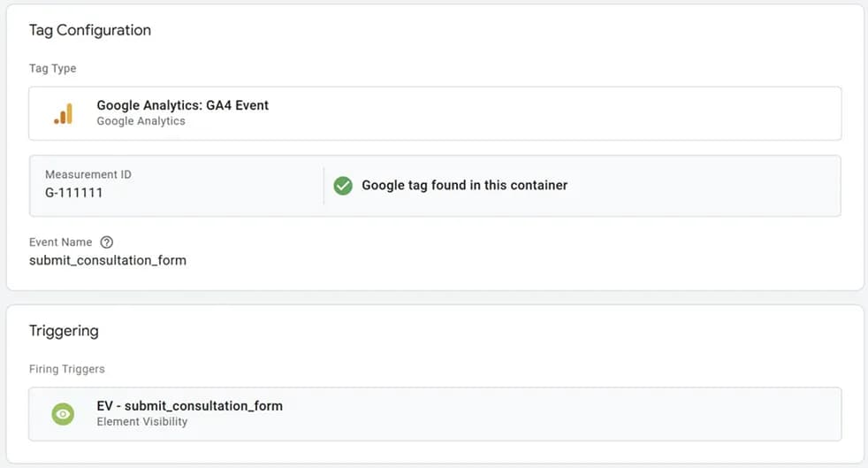Click the submit_consultation_form event name value
This screenshot has width=868, height=468.
pos(108,260)
